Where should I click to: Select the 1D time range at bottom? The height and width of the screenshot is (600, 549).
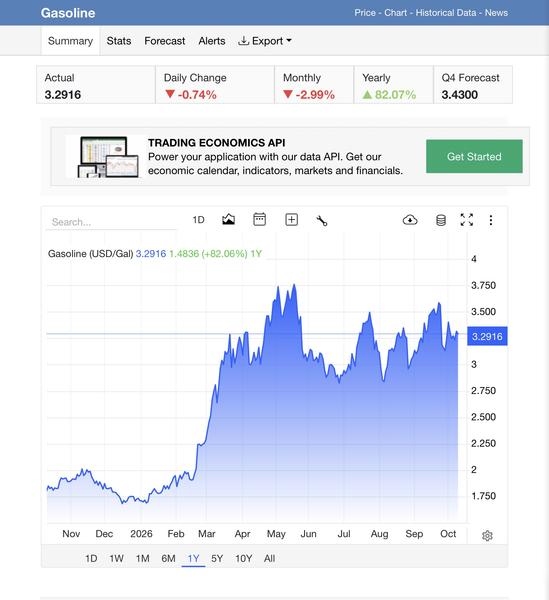pos(91,558)
